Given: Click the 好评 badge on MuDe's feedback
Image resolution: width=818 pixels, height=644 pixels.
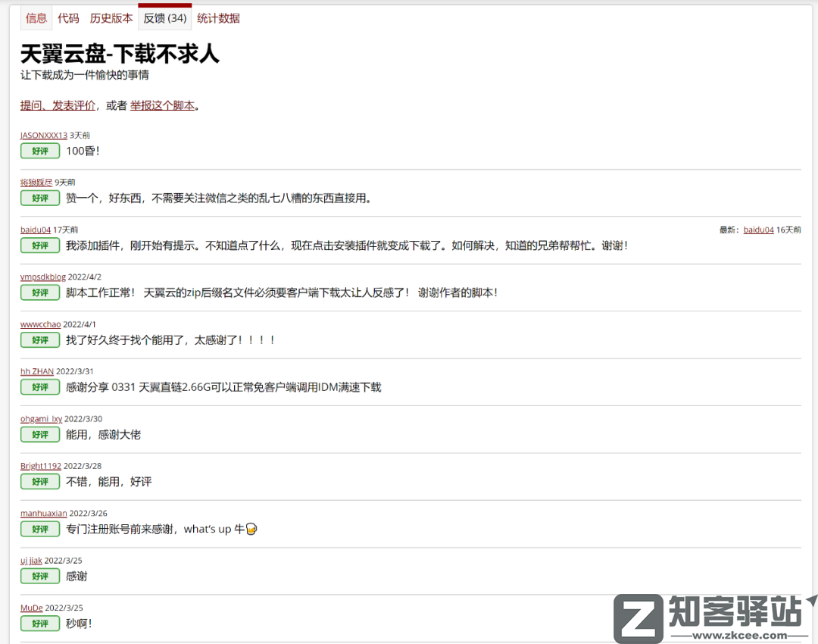Looking at the screenshot, I should (39, 623).
